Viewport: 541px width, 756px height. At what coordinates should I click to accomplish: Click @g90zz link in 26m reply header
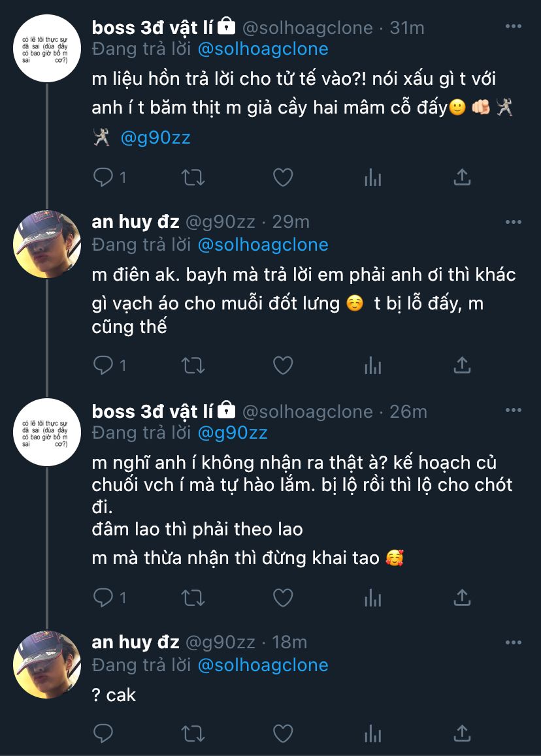pyautogui.click(x=232, y=432)
